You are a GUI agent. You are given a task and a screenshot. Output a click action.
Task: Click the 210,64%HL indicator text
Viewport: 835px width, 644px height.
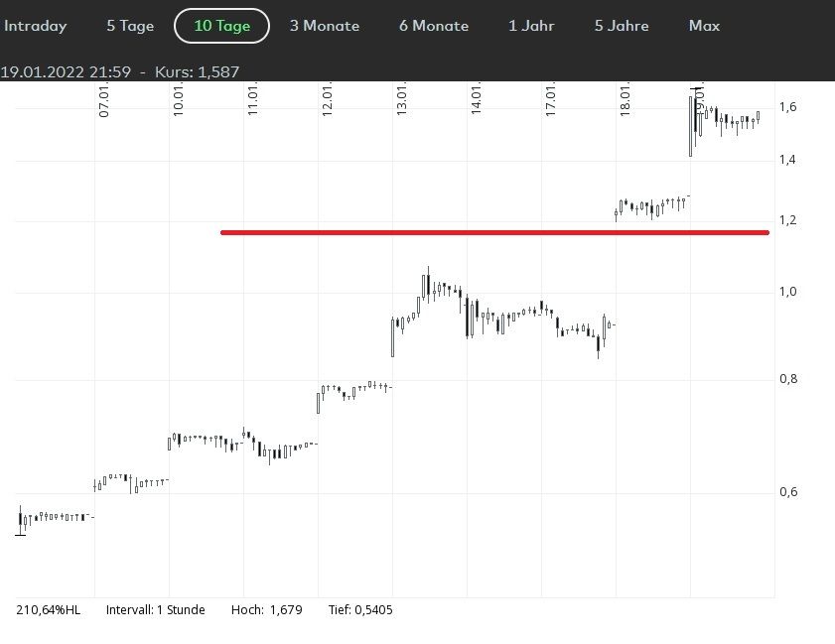click(x=47, y=610)
